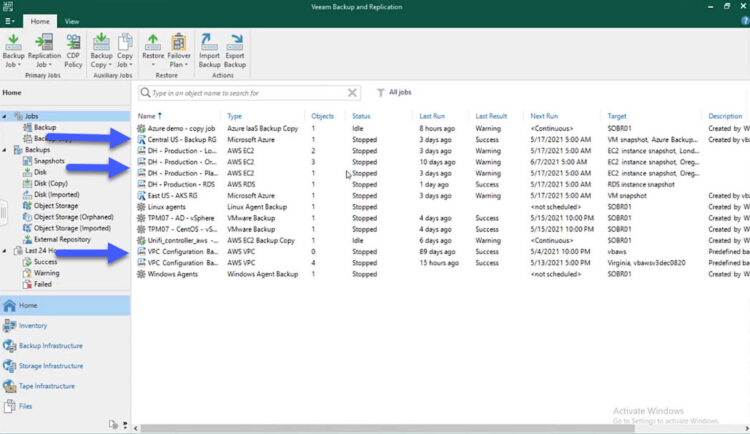The height and width of the screenshot is (434, 750).
Task: Sort by the Target column header
Action: point(617,116)
